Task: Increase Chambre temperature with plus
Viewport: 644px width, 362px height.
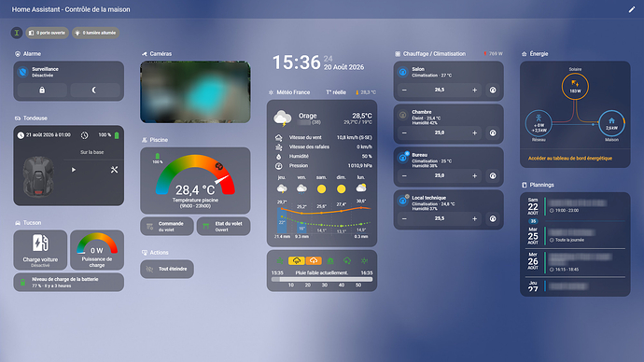Action: (474, 133)
